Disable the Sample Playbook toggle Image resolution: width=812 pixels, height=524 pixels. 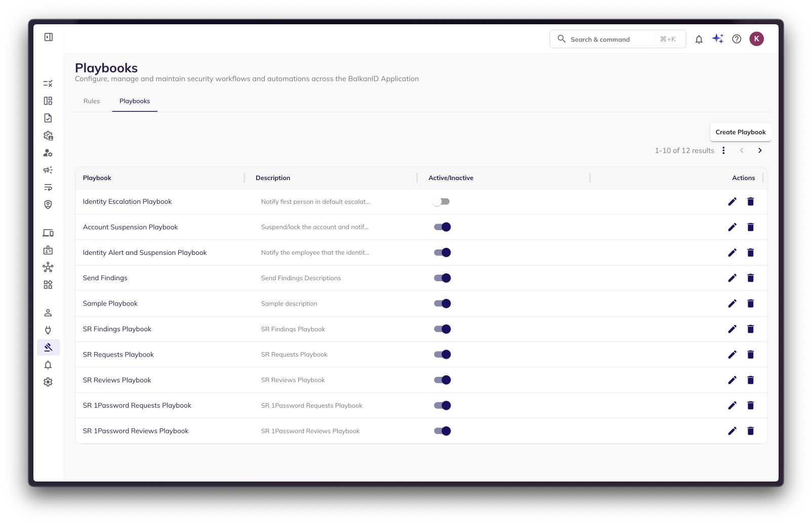[x=442, y=303]
